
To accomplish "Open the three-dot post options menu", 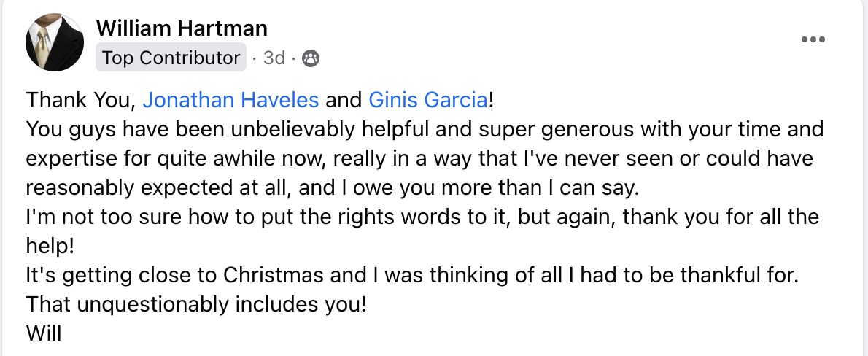I will pos(813,39).
